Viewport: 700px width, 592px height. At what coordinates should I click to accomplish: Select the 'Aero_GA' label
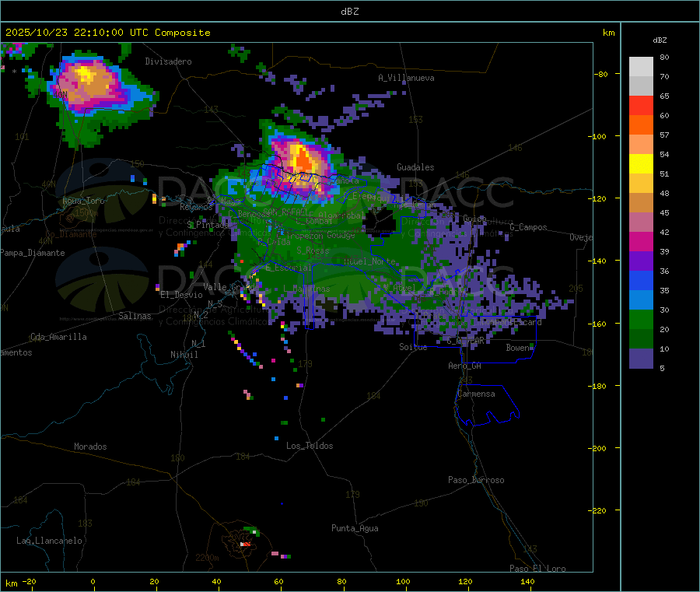point(465,366)
